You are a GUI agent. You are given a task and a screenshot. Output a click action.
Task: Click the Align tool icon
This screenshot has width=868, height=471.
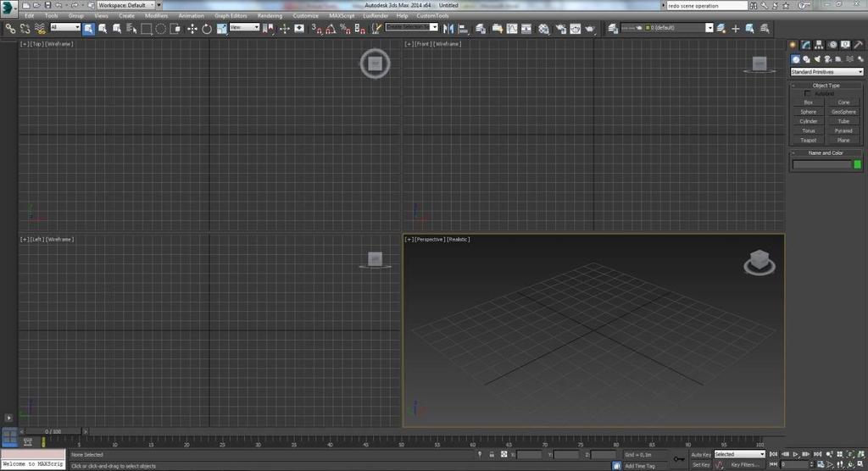(x=464, y=28)
